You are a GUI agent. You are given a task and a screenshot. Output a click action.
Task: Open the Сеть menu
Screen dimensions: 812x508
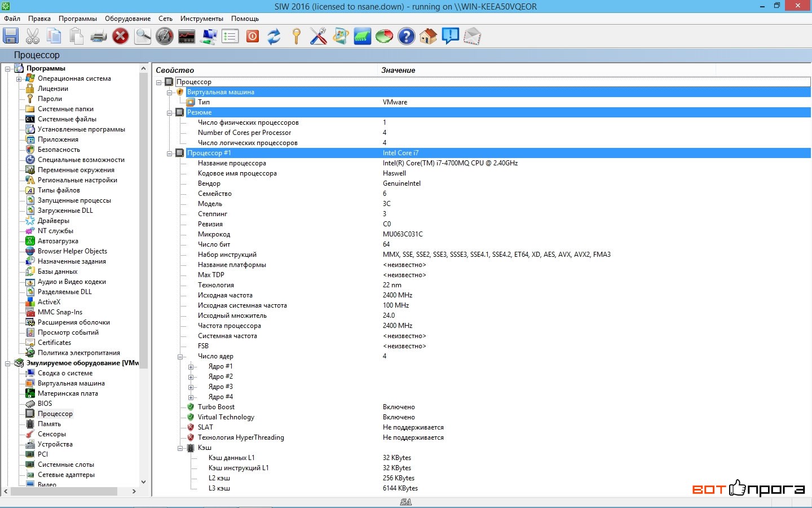[x=165, y=19]
